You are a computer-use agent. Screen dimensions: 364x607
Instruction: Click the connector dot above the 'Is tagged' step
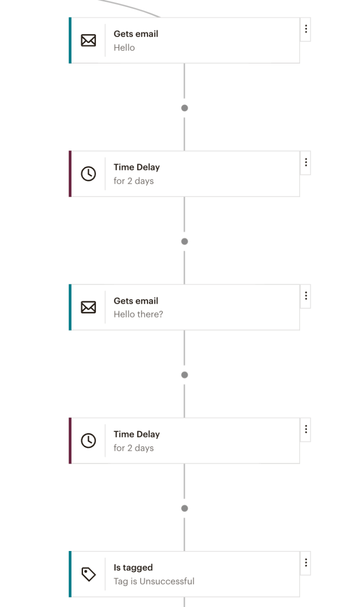[x=184, y=508]
